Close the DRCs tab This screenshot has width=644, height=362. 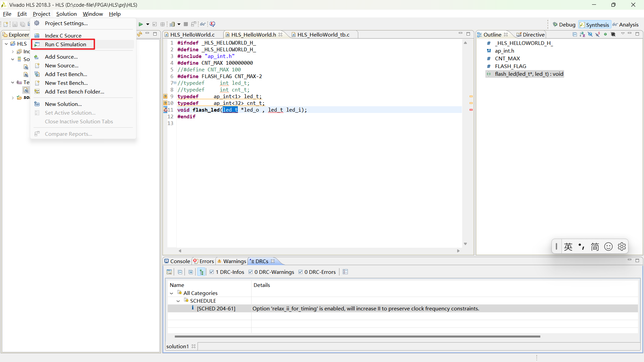[x=273, y=261]
